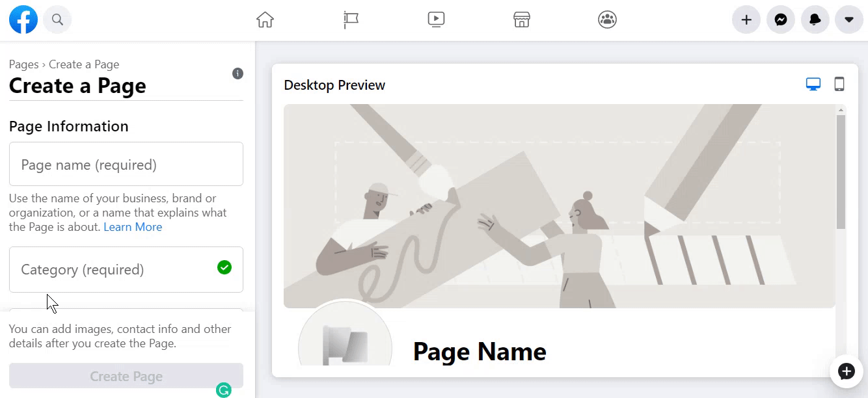Click the Create plus button
868x398 pixels.
(746, 20)
